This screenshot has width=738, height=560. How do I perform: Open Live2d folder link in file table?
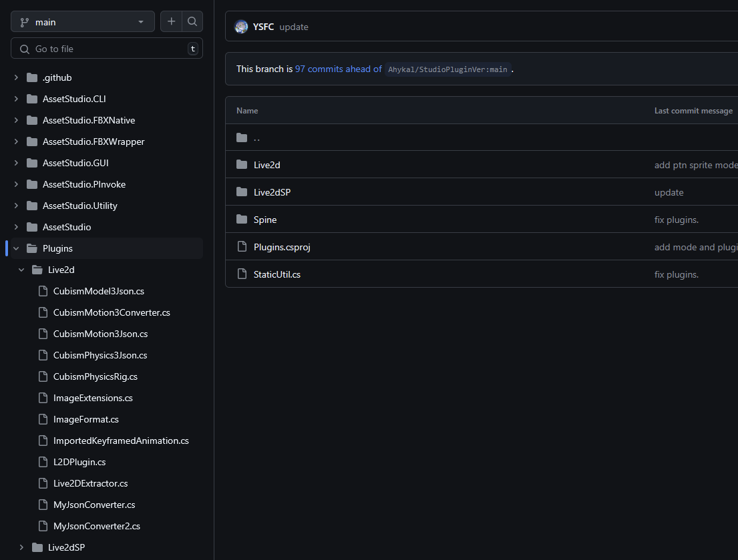pyautogui.click(x=267, y=165)
